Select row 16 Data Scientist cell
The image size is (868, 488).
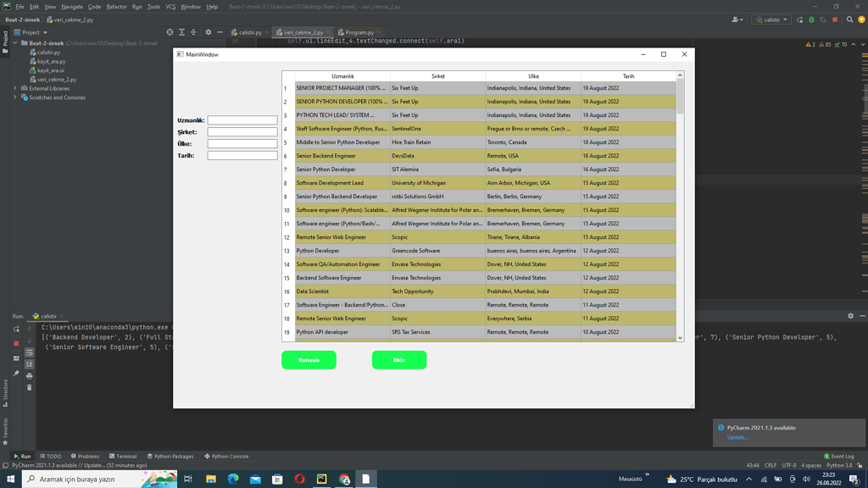(x=342, y=291)
